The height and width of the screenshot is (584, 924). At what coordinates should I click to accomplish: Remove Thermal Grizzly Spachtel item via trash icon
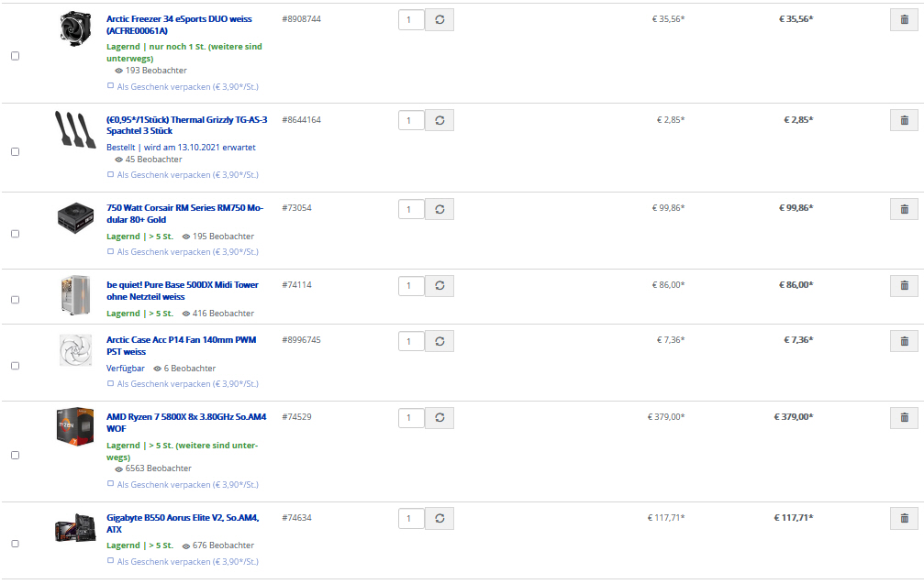click(x=904, y=120)
